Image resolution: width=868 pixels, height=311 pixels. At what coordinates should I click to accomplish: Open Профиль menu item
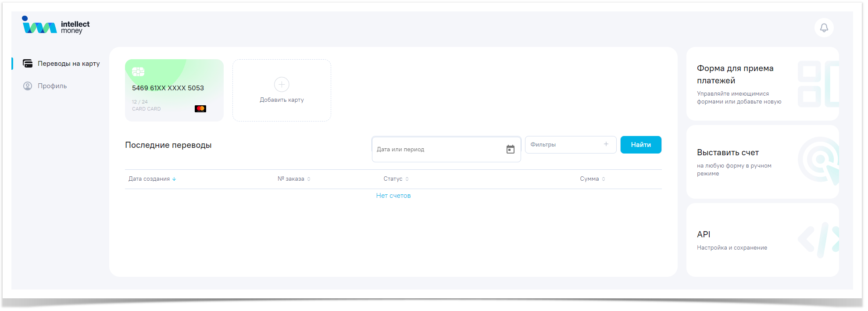(52, 86)
